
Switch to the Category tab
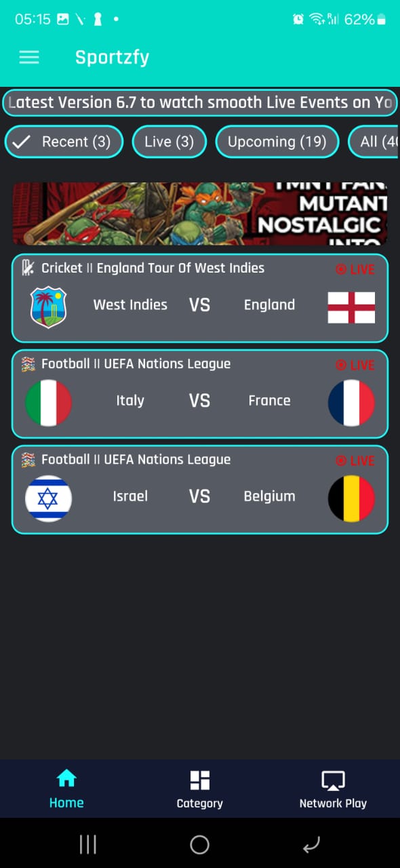coord(199,788)
